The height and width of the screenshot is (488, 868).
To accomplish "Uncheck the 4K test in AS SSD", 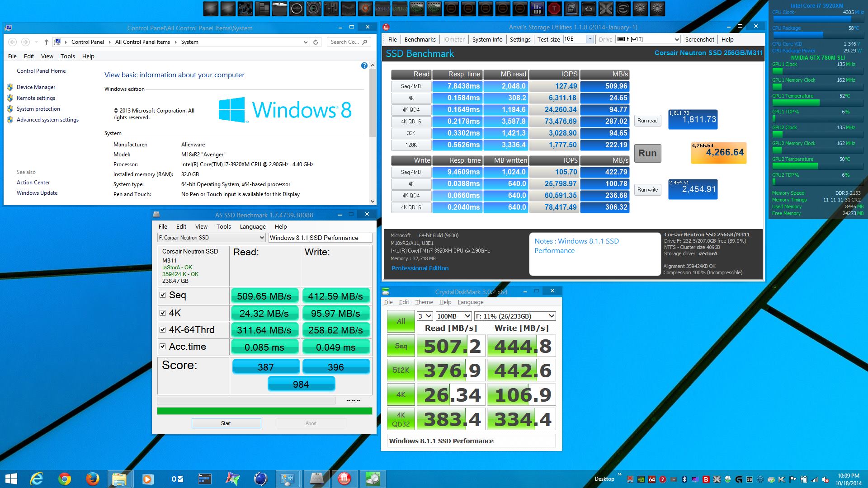I will tap(163, 313).
